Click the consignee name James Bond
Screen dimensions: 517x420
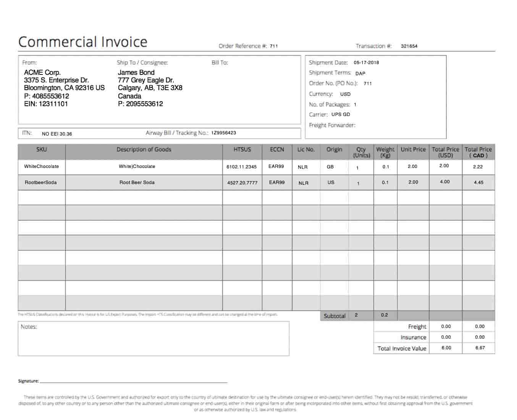coord(136,72)
